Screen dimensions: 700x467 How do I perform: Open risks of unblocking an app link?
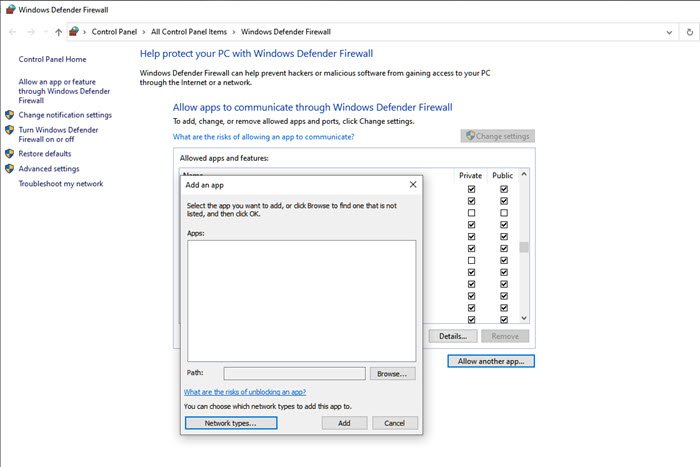pyautogui.click(x=245, y=392)
